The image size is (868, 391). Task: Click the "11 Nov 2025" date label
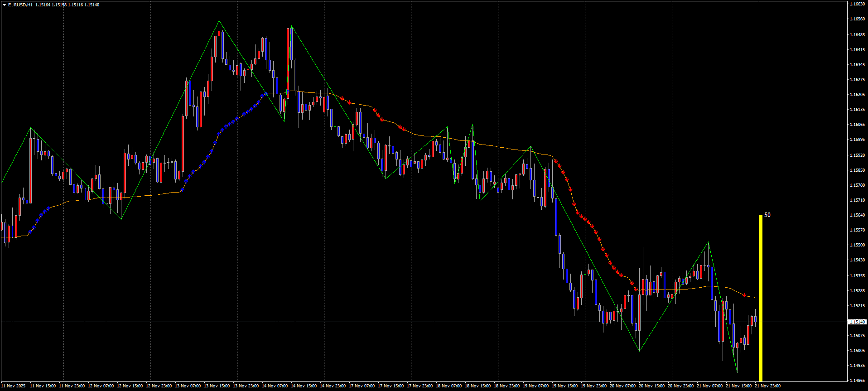(13, 386)
